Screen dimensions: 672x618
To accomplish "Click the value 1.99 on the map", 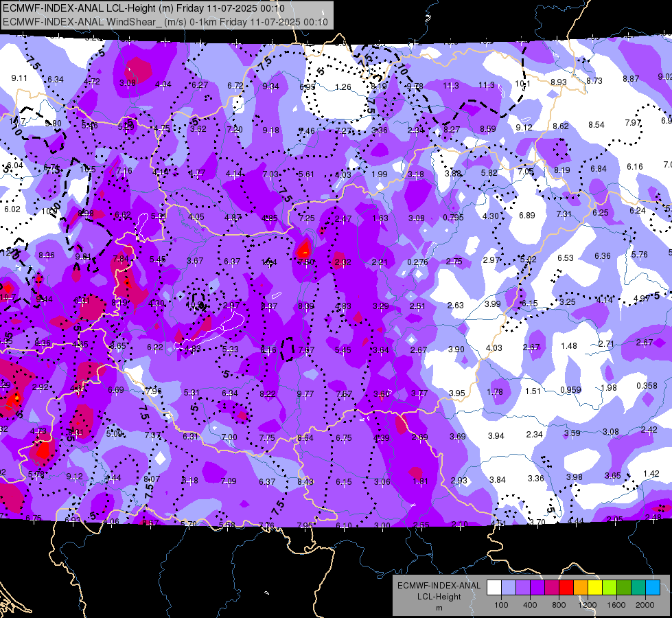I will coord(380,174).
